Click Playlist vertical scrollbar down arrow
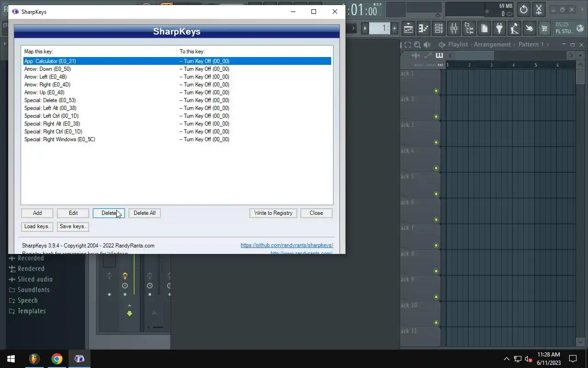The height and width of the screenshot is (368, 588). pos(580,342)
